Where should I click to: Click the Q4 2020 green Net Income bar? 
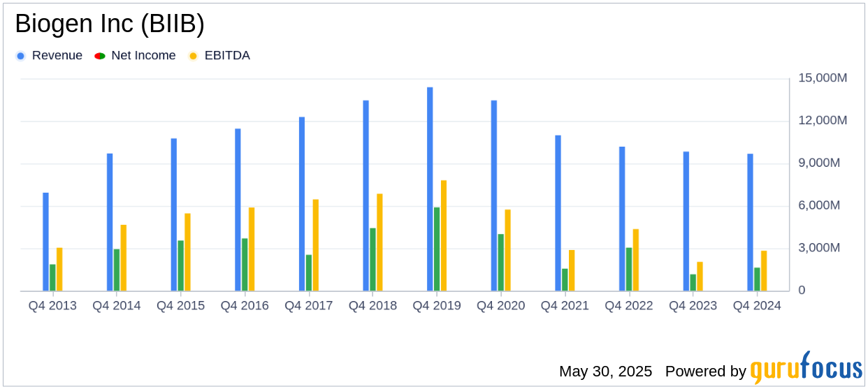click(501, 263)
